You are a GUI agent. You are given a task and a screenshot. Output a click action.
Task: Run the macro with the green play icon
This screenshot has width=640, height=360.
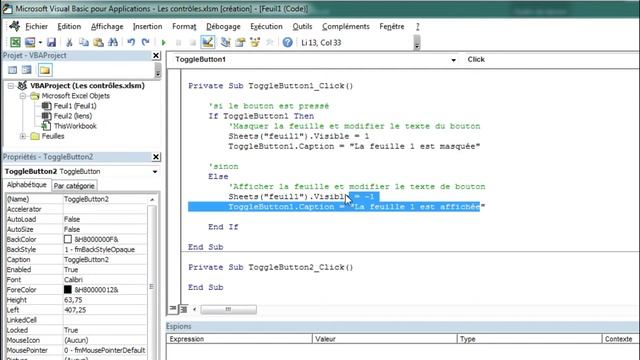164,42
